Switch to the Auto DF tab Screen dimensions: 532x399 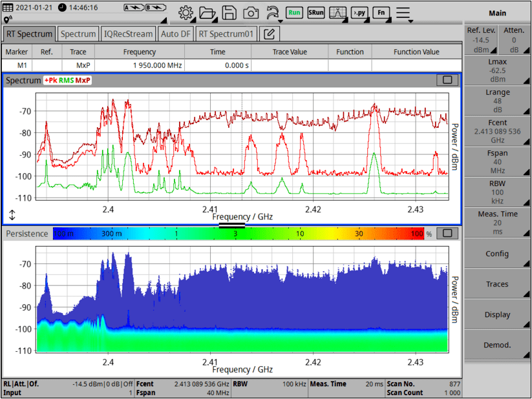pos(176,34)
